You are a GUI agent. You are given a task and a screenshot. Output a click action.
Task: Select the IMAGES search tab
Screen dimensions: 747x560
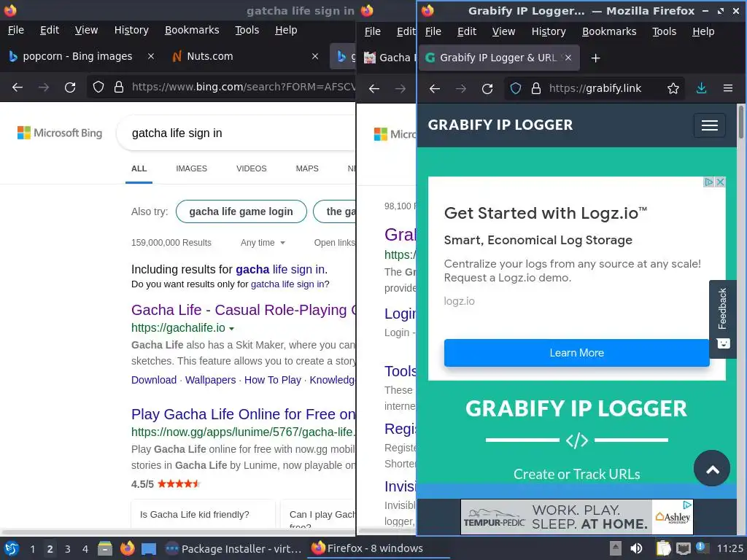point(192,168)
